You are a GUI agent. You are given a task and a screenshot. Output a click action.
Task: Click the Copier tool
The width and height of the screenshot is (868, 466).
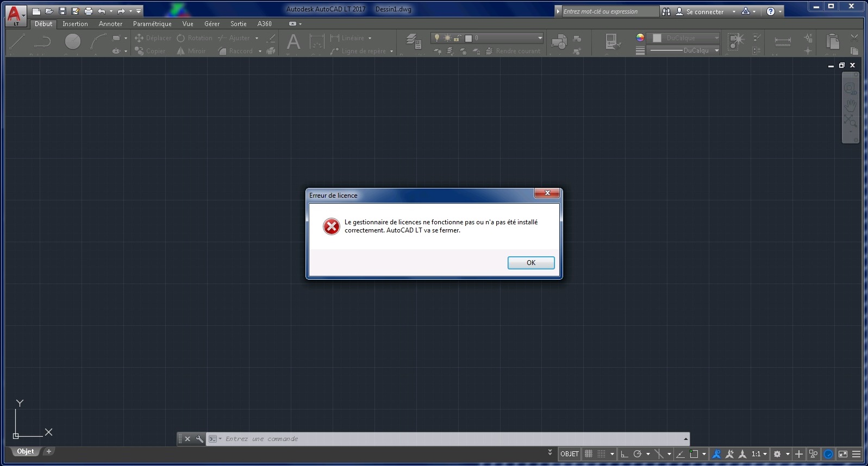pyautogui.click(x=150, y=51)
